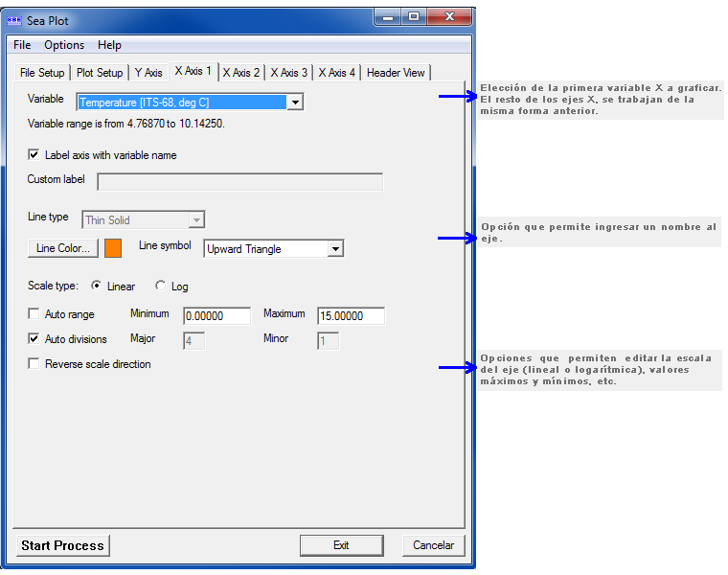The image size is (728, 575).
Task: Click the Sea Plot title bar icon
Action: [x=14, y=21]
